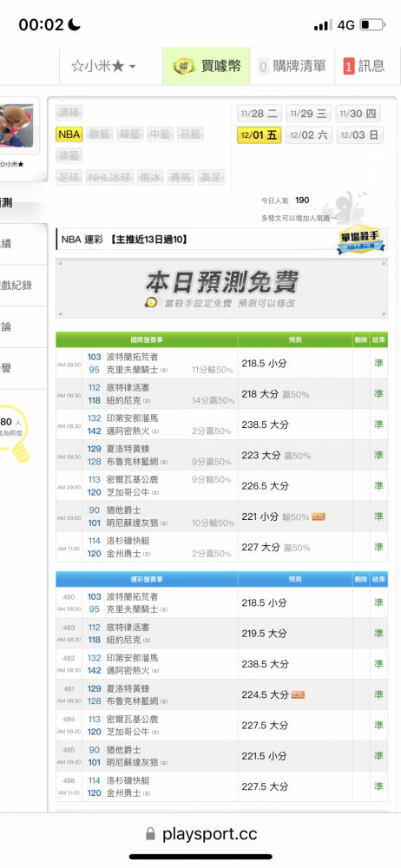The image size is (401, 868).
Task: Tap the battery status icon
Action: (372, 25)
